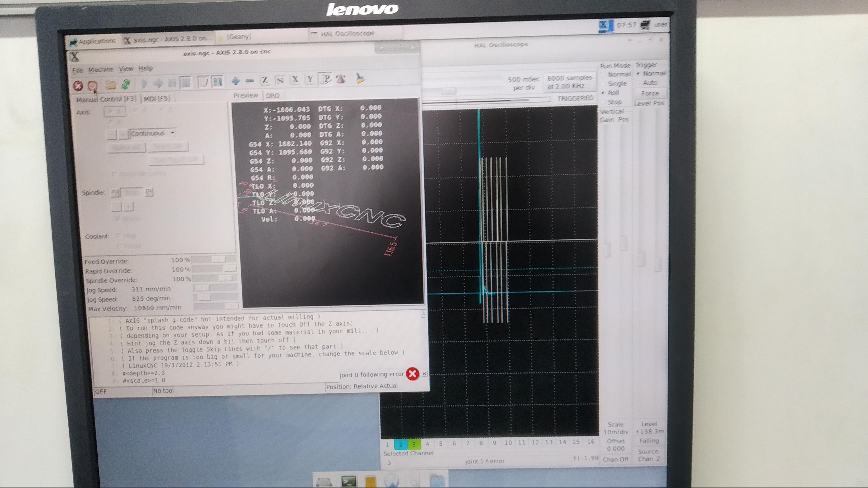Start running the program with the play icon
The width and height of the screenshot is (868, 488).
coord(144,83)
